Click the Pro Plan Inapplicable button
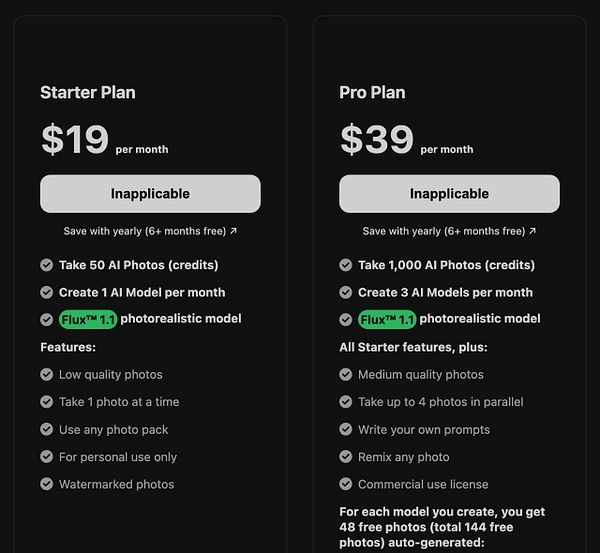This screenshot has width=600, height=553. click(449, 194)
